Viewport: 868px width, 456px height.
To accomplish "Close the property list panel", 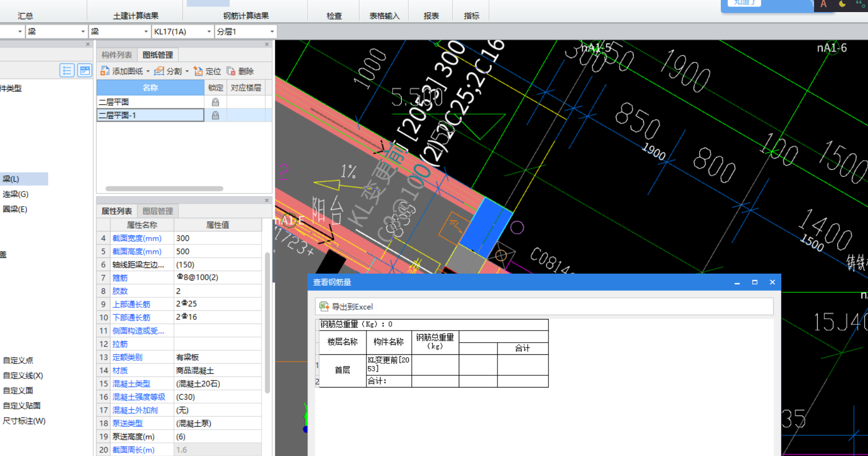I will (x=267, y=201).
